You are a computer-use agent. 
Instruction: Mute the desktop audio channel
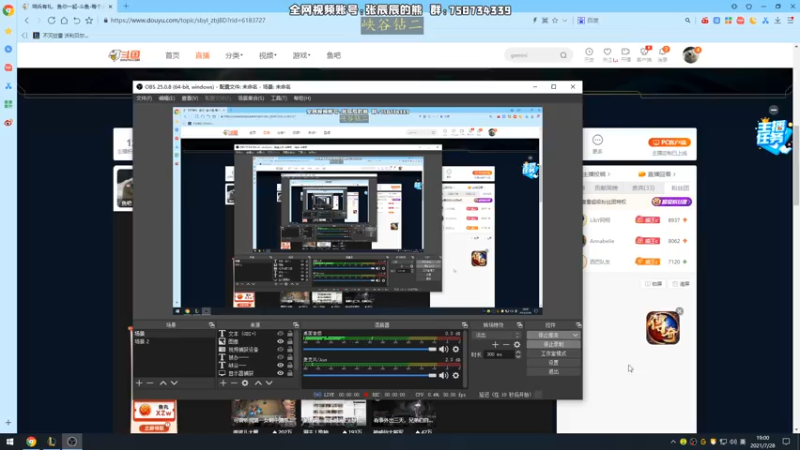[x=443, y=349]
